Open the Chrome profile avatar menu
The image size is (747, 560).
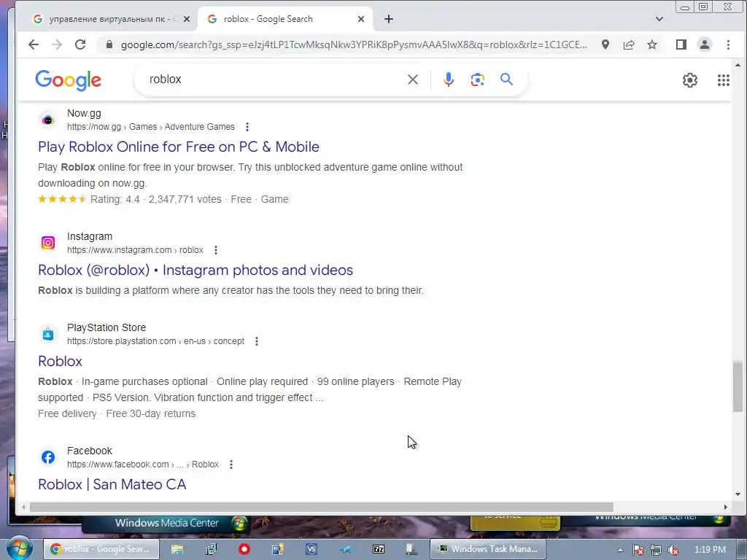704,44
